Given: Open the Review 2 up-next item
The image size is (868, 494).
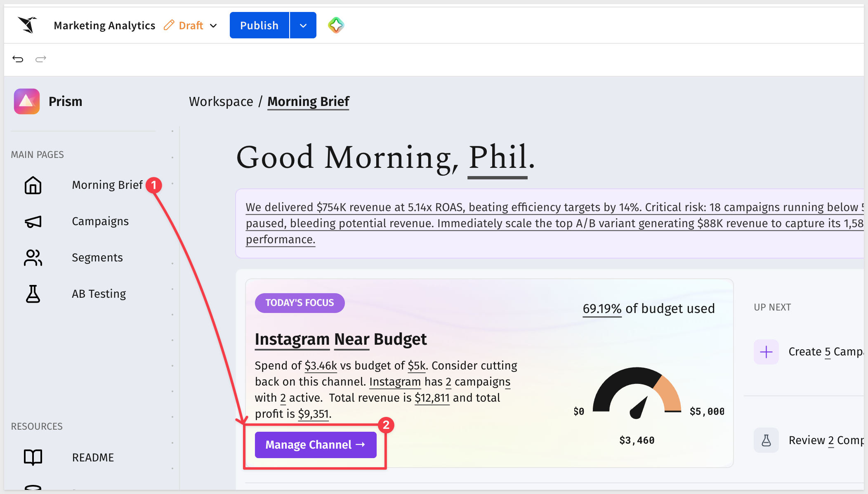Looking at the screenshot, I should coord(826,440).
